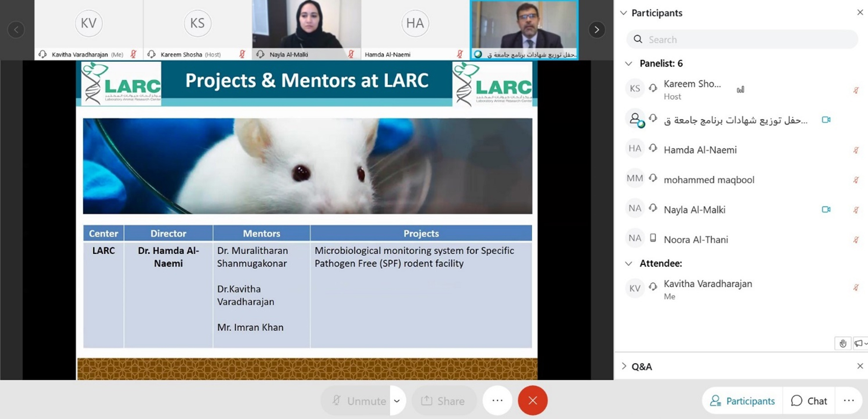Click the Arabic-named panelist's video camera icon
Image resolution: width=868 pixels, height=419 pixels.
pos(826,120)
